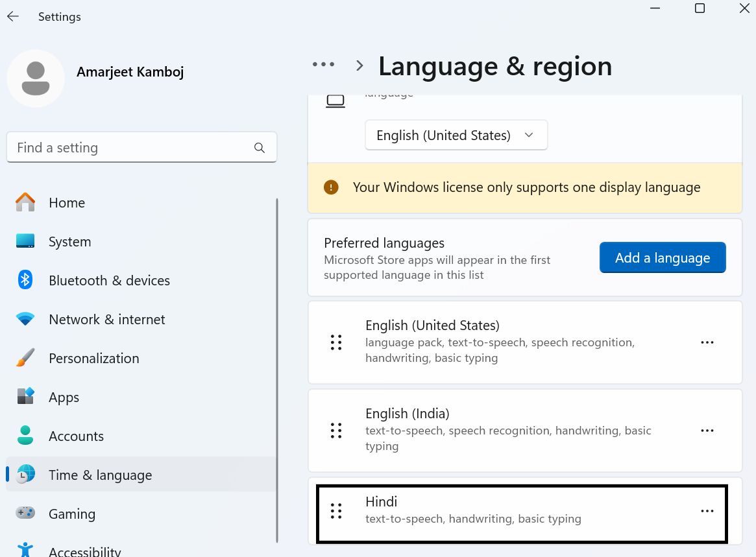The width and height of the screenshot is (756, 557).
Task: Open the Windows display language dropdown
Action: (456, 135)
